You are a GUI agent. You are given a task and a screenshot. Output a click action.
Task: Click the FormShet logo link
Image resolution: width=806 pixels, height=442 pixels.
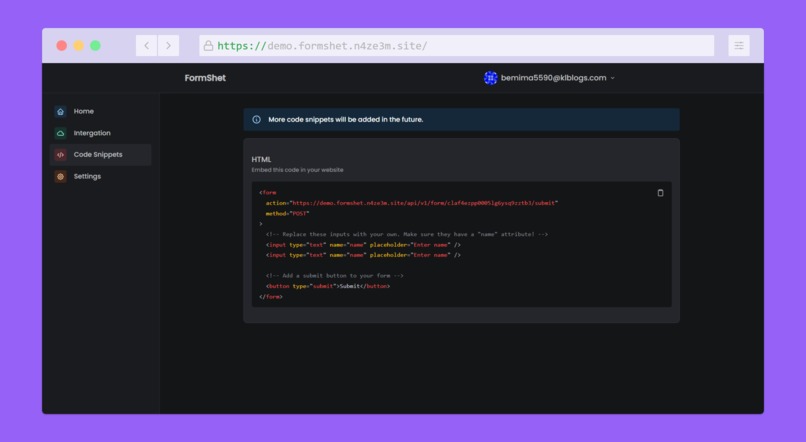[x=205, y=78]
